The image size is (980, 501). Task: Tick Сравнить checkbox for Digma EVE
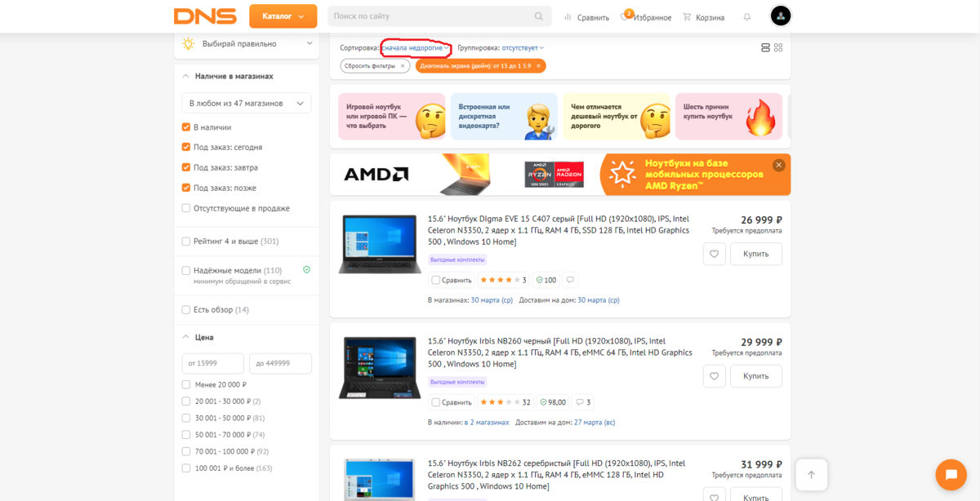(435, 280)
